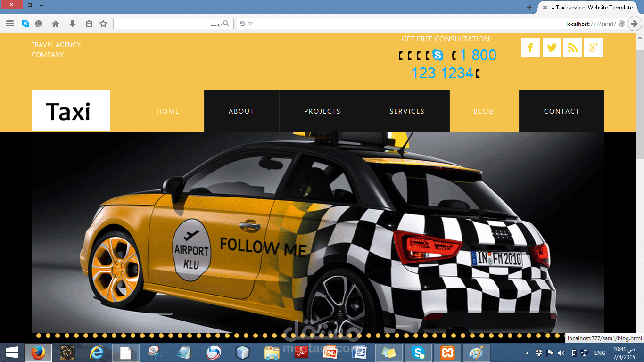
Task: Open the CONTACT page link
Action: [x=561, y=111]
